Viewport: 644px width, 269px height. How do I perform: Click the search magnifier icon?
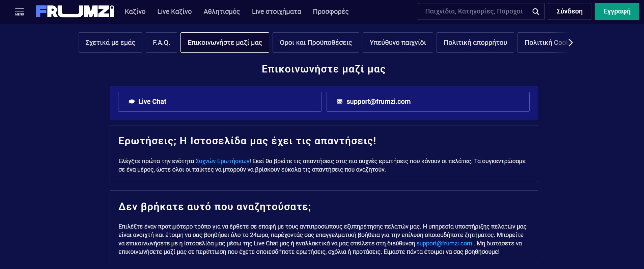click(x=535, y=11)
